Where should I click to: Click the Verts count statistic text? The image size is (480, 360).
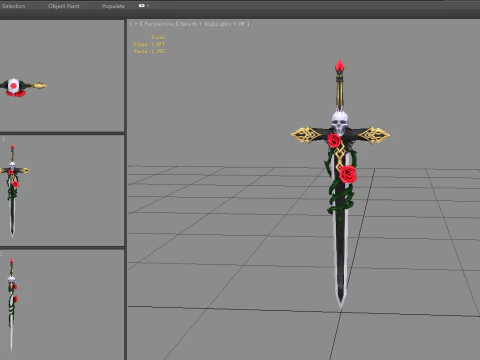[x=149, y=51]
